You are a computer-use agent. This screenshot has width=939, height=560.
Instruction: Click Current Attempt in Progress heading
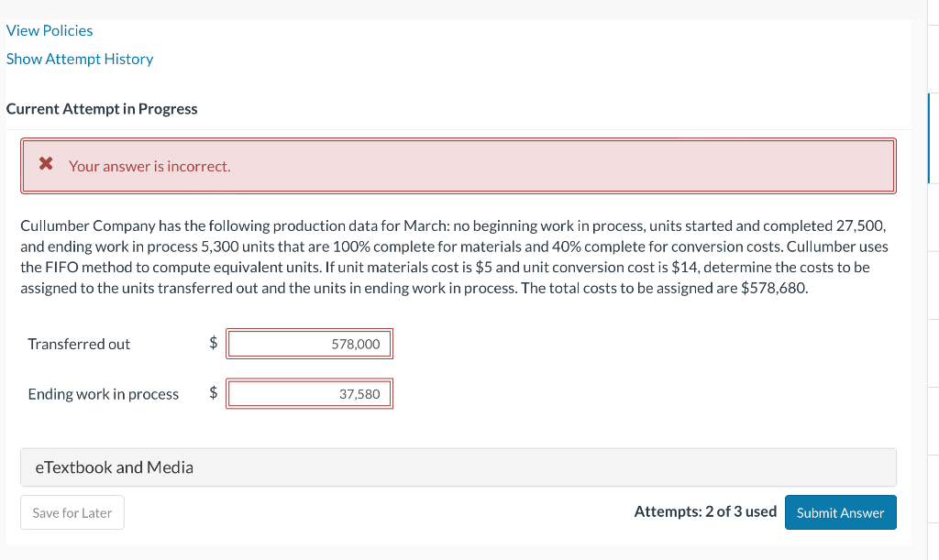(102, 108)
